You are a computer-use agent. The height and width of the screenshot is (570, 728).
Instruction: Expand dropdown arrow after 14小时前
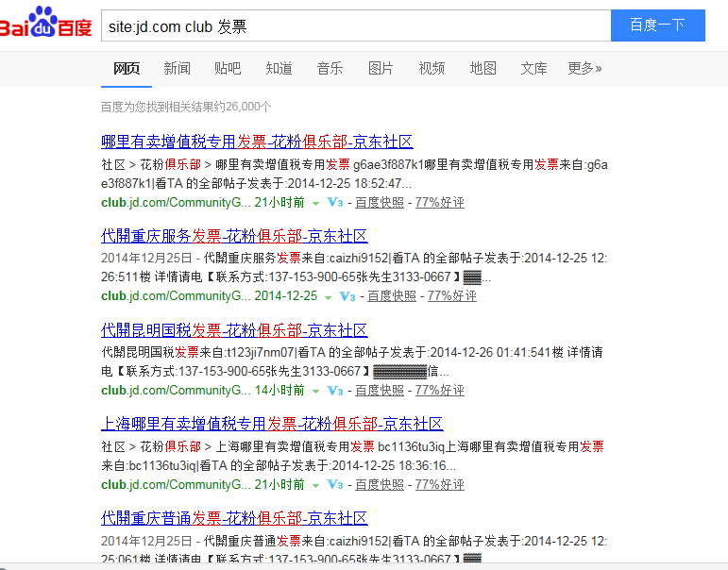pyautogui.click(x=315, y=392)
